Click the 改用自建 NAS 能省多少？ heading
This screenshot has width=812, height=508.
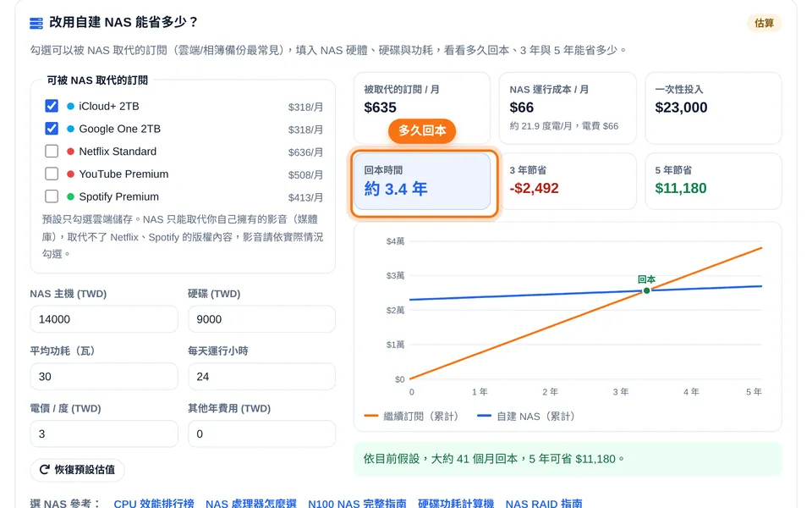[123, 22]
